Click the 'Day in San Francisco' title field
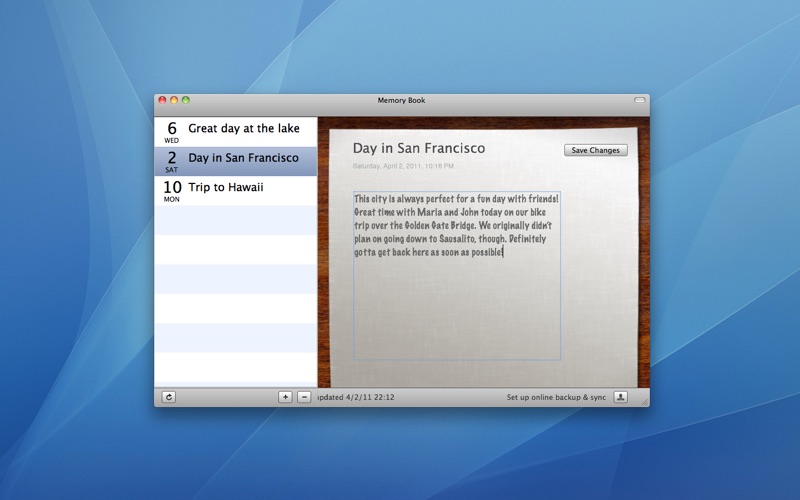This screenshot has height=500, width=800. (x=419, y=148)
